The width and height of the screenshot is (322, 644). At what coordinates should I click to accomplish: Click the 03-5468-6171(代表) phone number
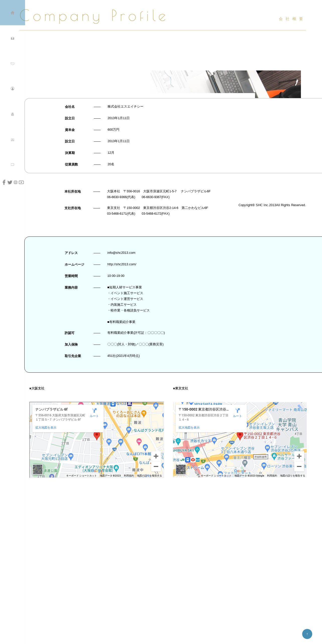click(x=121, y=214)
